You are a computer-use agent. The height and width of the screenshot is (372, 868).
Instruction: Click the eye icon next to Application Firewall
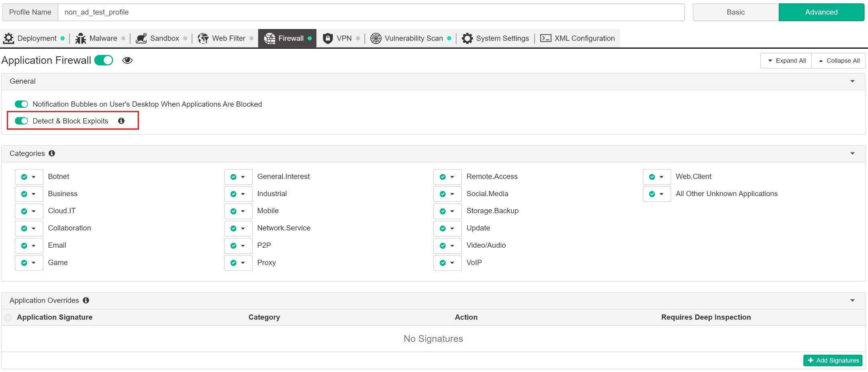pyautogui.click(x=127, y=60)
